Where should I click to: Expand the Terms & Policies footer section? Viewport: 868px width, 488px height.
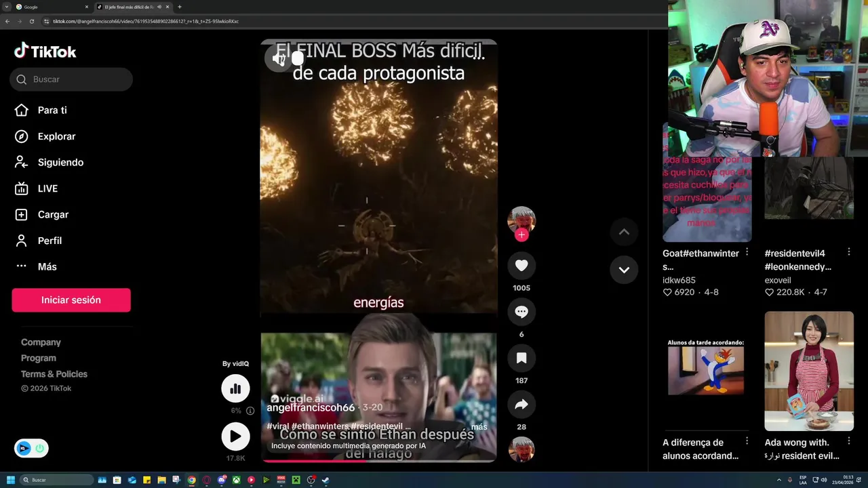pos(54,374)
